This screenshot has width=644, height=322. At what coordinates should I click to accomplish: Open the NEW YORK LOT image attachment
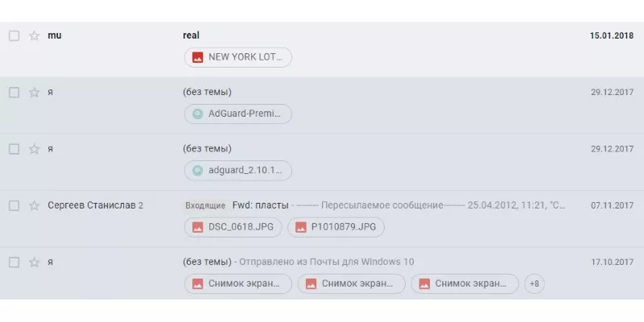tap(238, 57)
